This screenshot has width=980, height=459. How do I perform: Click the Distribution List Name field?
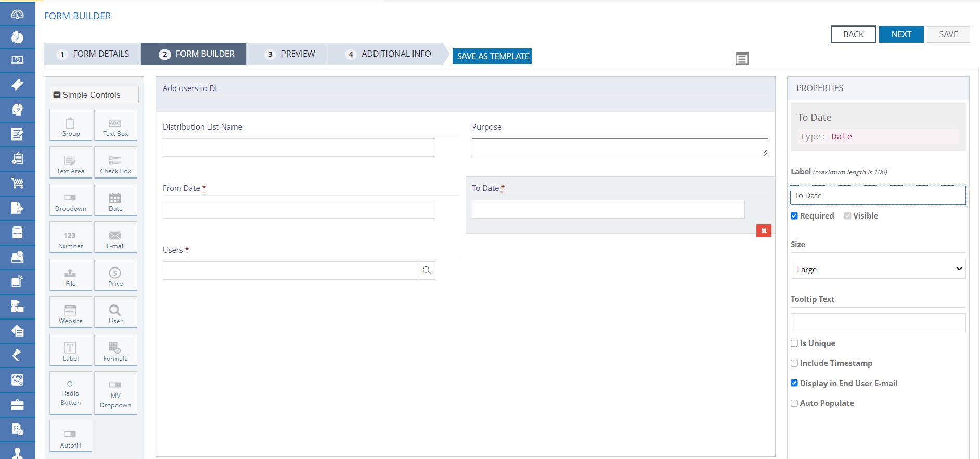pyautogui.click(x=299, y=148)
